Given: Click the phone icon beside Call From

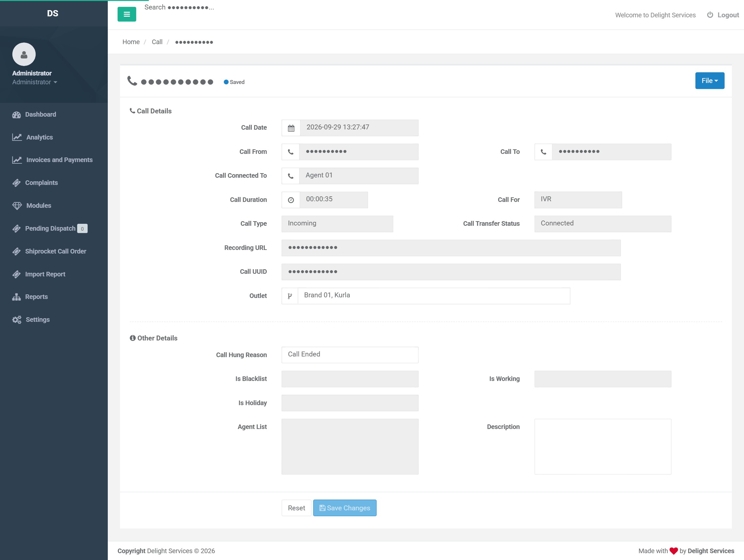Looking at the screenshot, I should pos(291,152).
